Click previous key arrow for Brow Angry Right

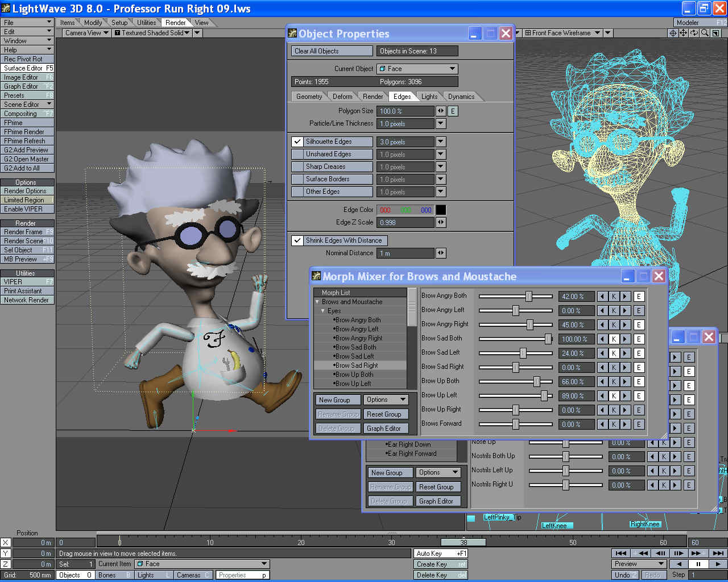(x=602, y=325)
